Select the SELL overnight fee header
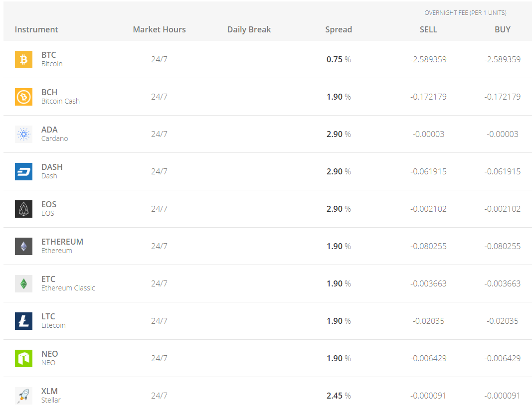Viewport: 532px width, 412px height. [x=428, y=29]
